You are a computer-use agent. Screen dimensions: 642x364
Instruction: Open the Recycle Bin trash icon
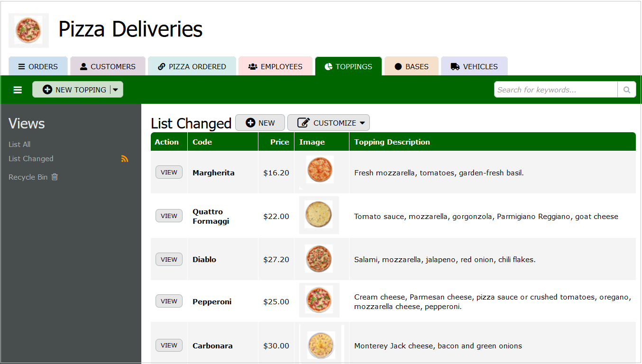point(55,177)
